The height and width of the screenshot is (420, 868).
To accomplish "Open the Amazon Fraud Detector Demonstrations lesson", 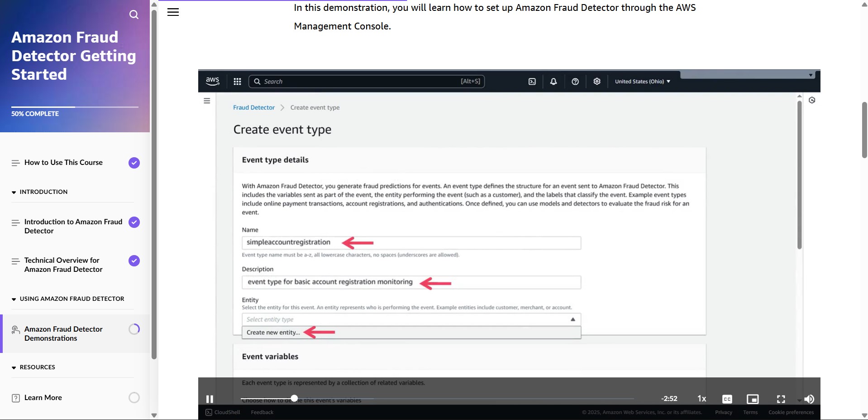I will (63, 334).
